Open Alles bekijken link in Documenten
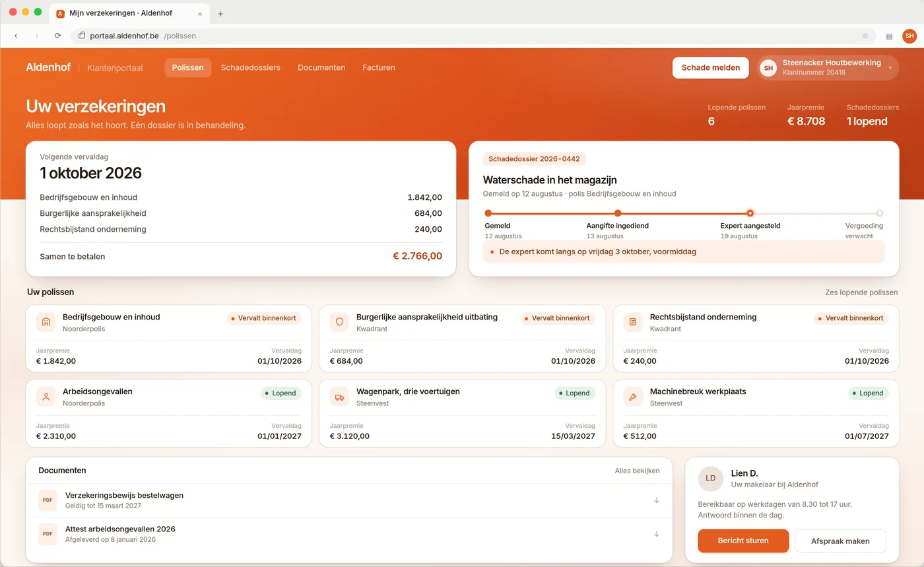 637,471
